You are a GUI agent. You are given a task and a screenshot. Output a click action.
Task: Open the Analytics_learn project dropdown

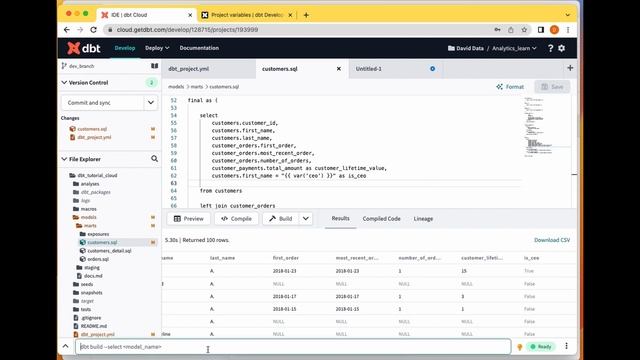tap(514, 48)
